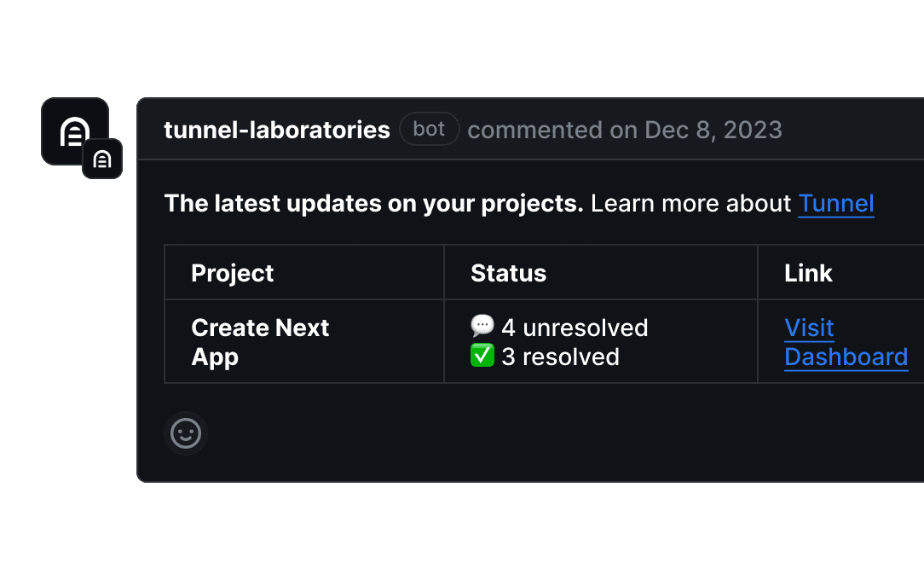
Task: Select the Status column header
Action: pos(508,272)
